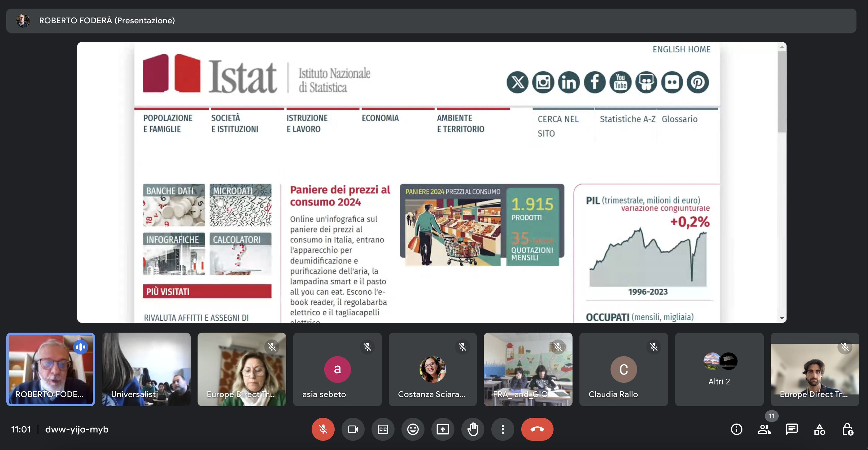
Task: Open more options three-dot menu
Action: point(503,429)
